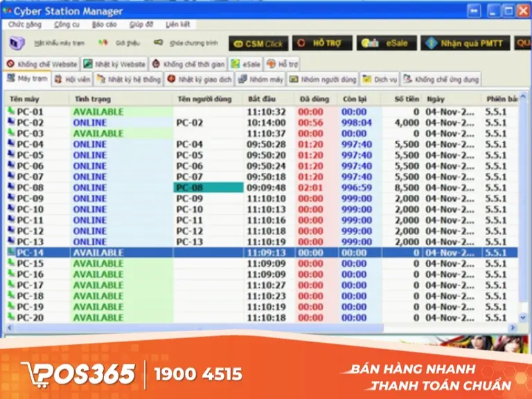Screen dimensions: 532x399
Task: Switch to Khống chế Website tab
Action: (42, 64)
